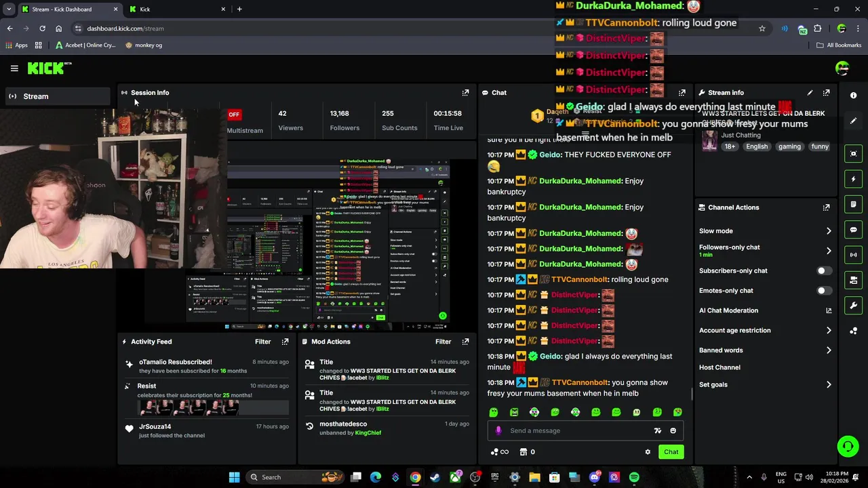The width and height of the screenshot is (868, 488).
Task: Open the monkey og bookmark
Action: [144, 45]
